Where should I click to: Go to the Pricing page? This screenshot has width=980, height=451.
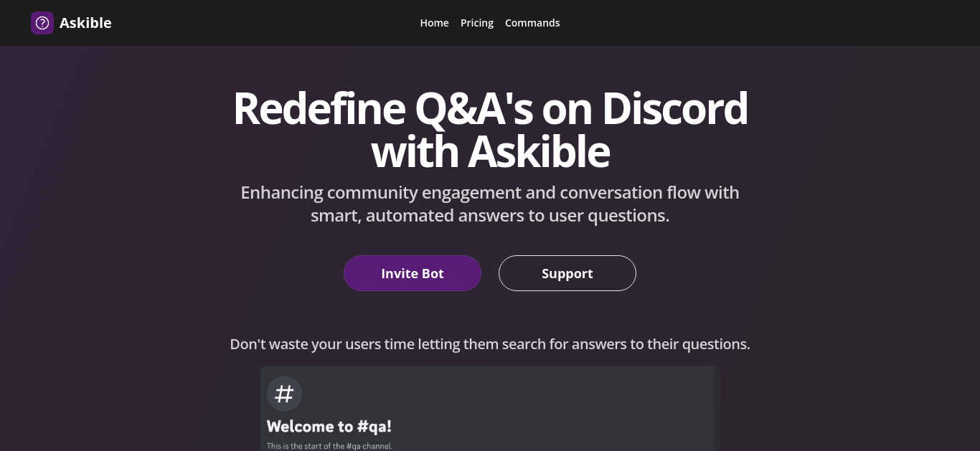point(477,23)
